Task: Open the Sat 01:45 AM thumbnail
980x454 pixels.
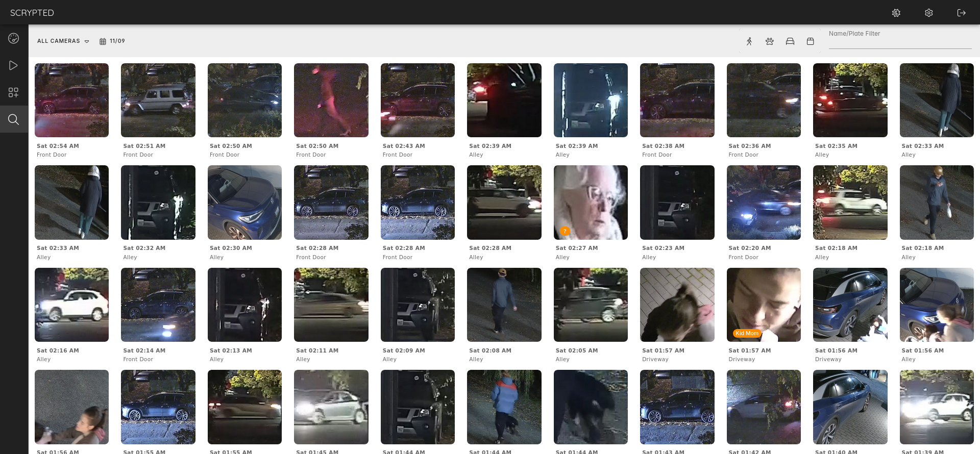Action: click(331, 407)
